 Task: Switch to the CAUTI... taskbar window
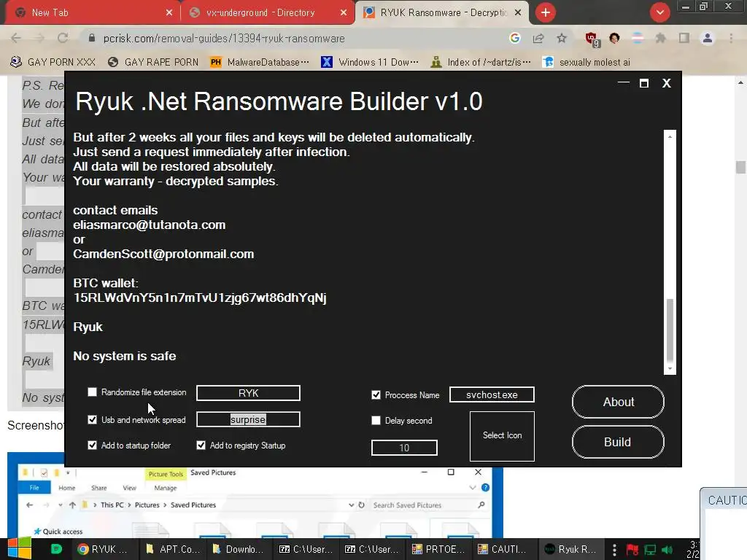pyautogui.click(x=503, y=549)
